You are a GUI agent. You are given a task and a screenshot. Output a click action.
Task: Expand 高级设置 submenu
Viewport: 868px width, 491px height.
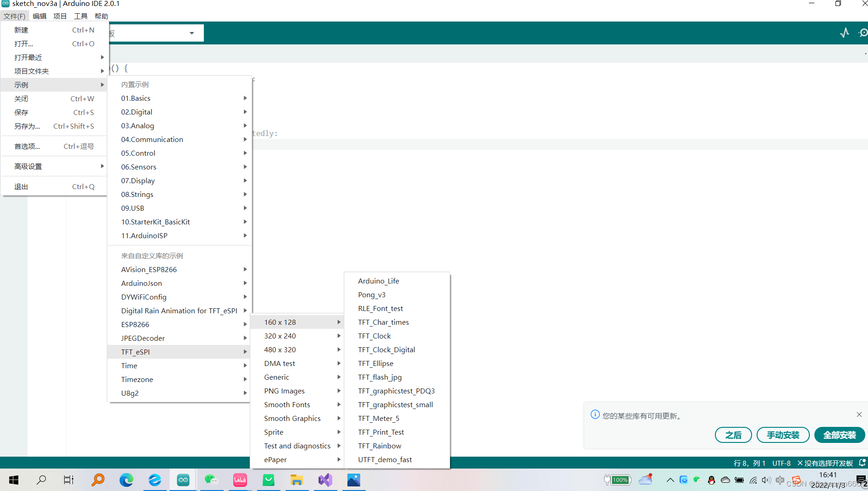click(x=54, y=166)
